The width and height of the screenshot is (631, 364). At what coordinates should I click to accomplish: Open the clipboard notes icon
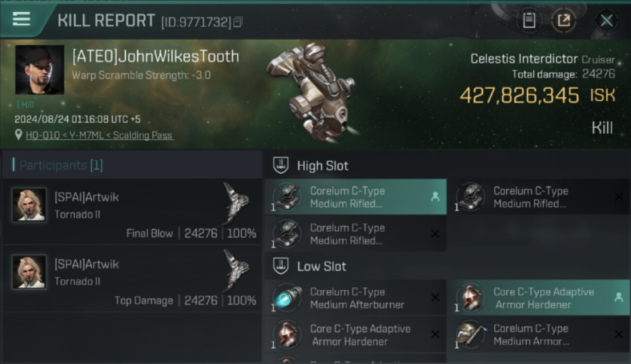[529, 20]
